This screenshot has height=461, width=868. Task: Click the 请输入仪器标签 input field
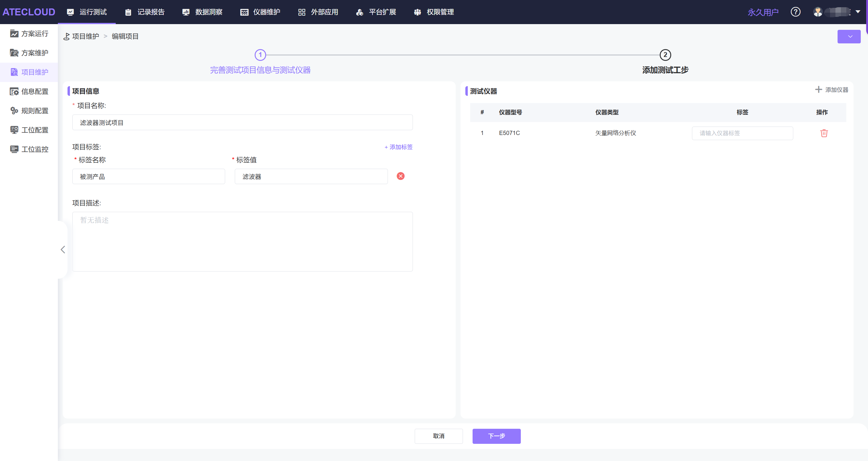pyautogui.click(x=742, y=133)
